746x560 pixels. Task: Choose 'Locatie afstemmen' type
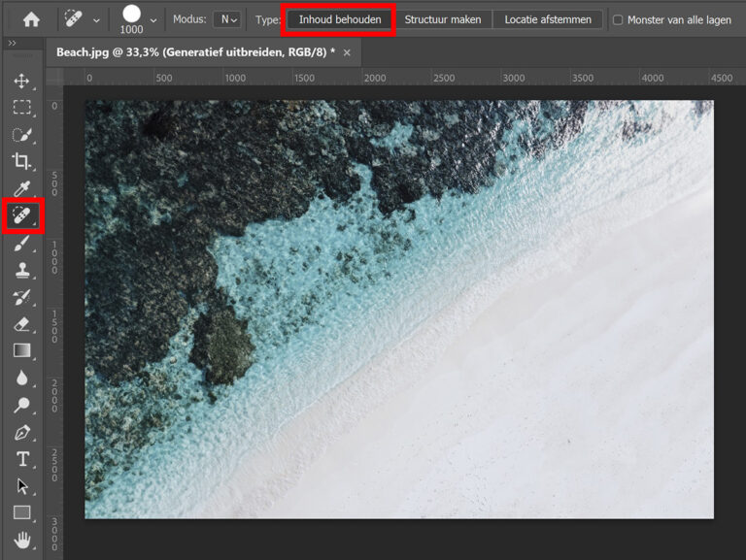(x=548, y=19)
